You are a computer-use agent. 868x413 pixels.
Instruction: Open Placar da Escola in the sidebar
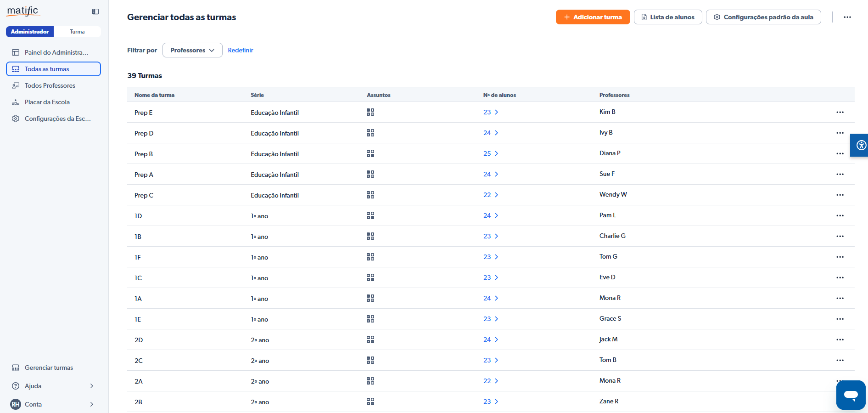click(x=47, y=102)
